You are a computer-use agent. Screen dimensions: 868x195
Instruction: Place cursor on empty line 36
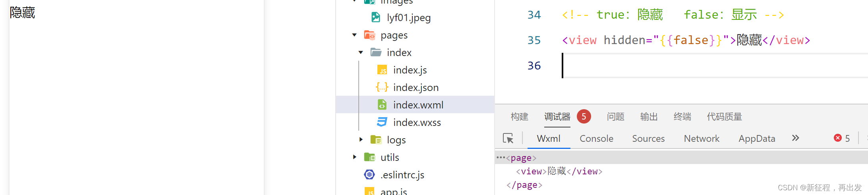click(x=715, y=66)
